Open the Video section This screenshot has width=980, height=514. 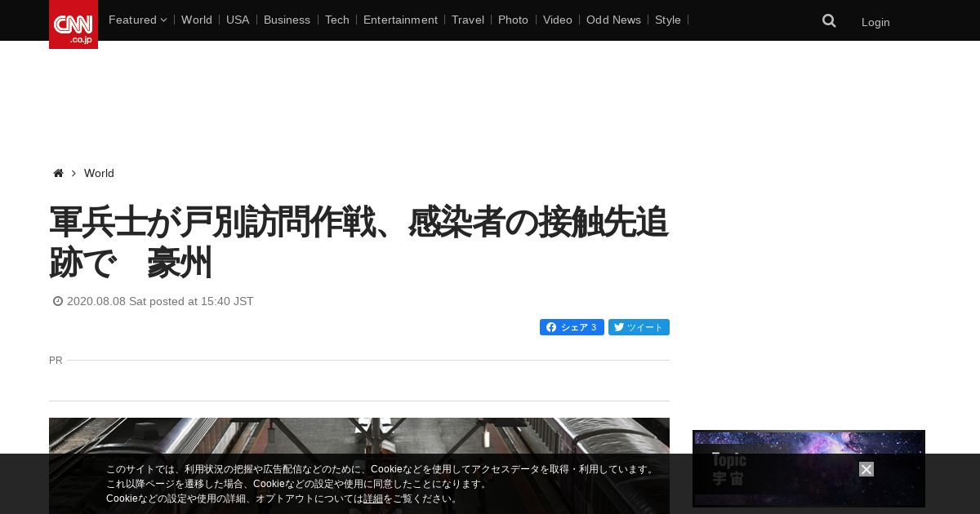[x=558, y=20]
